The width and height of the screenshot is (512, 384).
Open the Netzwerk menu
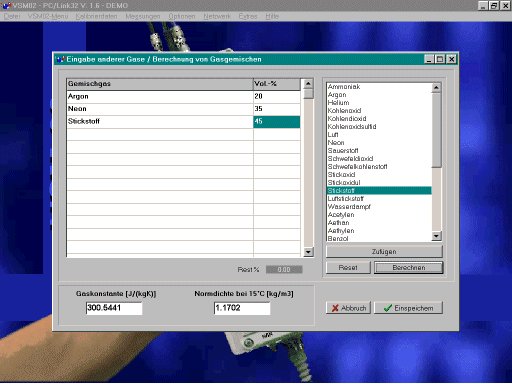click(x=217, y=16)
